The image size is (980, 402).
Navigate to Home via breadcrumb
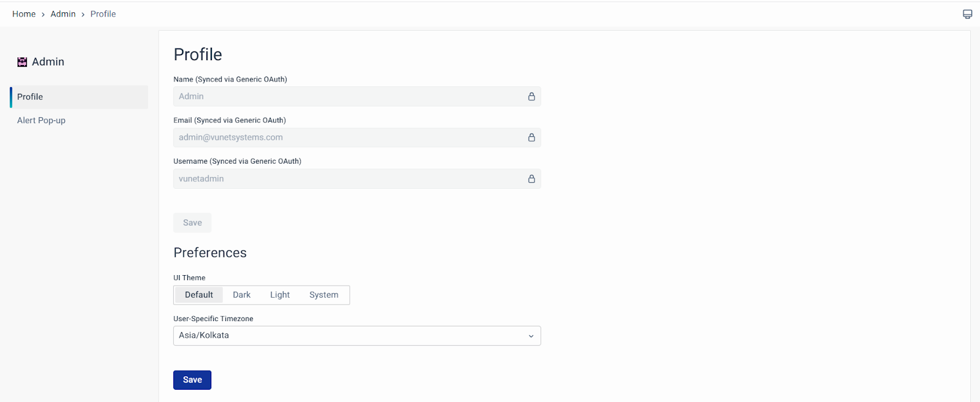24,14
